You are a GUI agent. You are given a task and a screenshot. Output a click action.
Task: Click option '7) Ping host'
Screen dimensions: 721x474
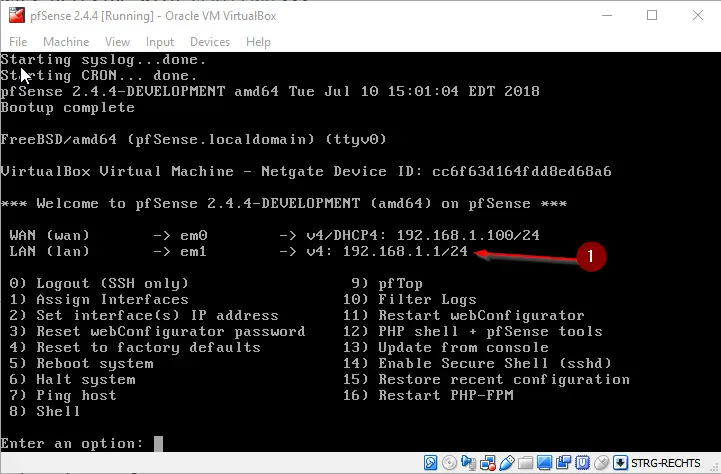tap(63, 395)
